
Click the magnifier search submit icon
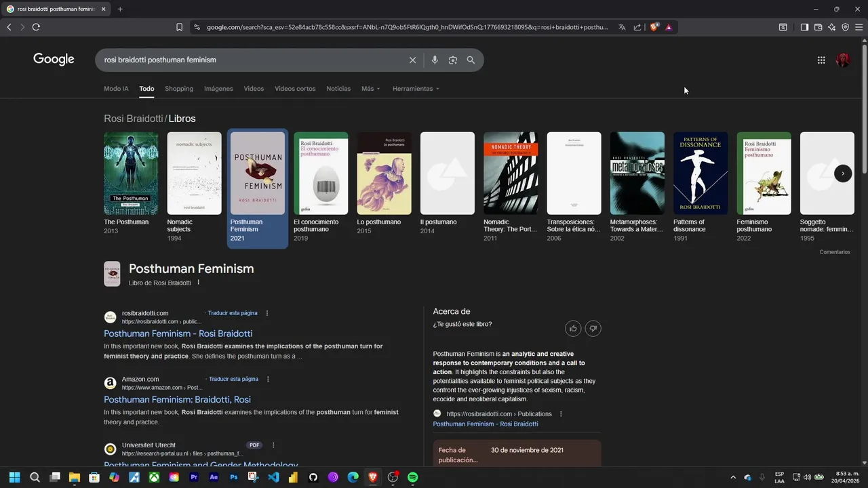471,60
